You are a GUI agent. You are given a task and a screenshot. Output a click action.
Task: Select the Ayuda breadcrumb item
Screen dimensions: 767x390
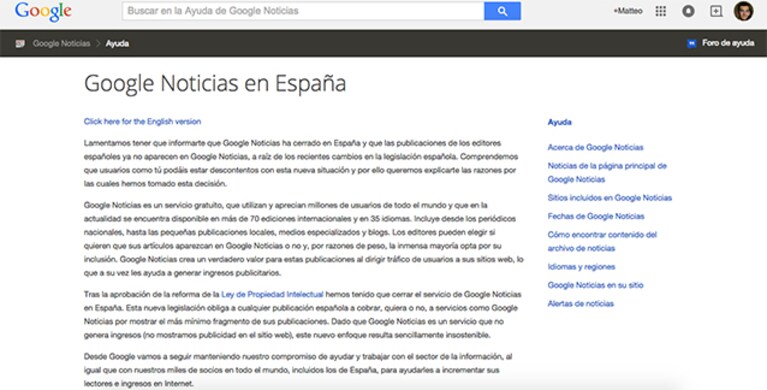click(x=117, y=44)
